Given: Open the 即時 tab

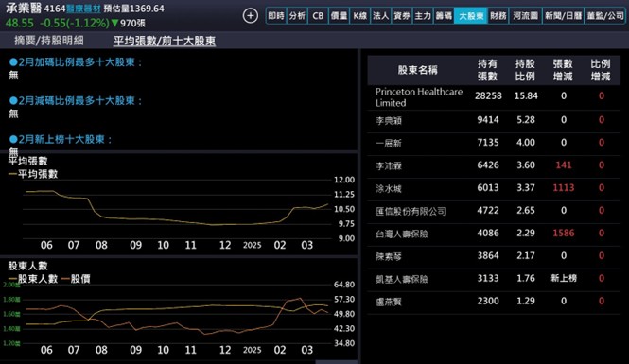Looking at the screenshot, I should [276, 16].
